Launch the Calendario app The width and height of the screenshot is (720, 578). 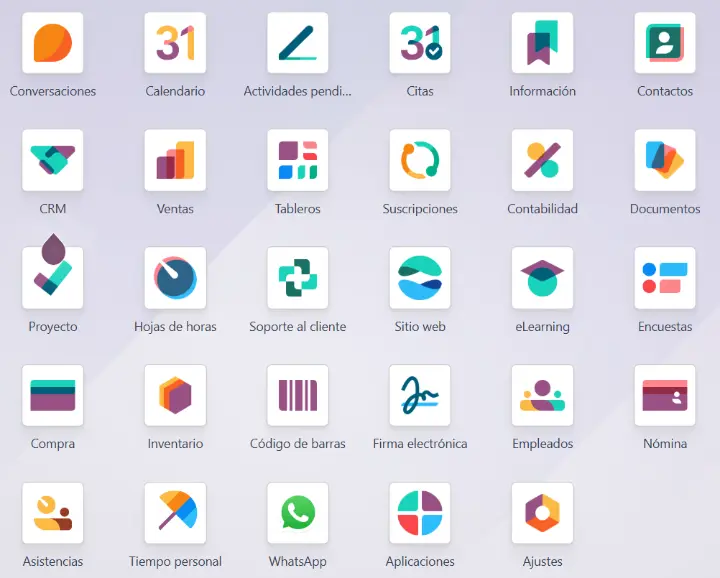[175, 43]
